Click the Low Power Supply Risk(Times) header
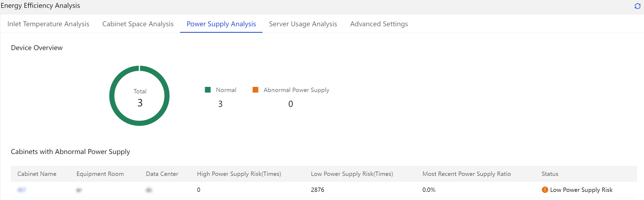The image size is (644, 200). (352, 174)
